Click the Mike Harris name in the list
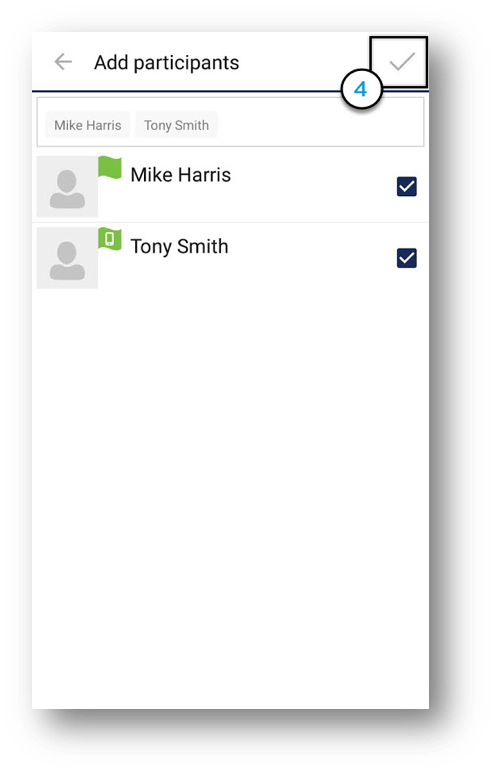The image size is (494, 774). pyautogui.click(x=181, y=175)
